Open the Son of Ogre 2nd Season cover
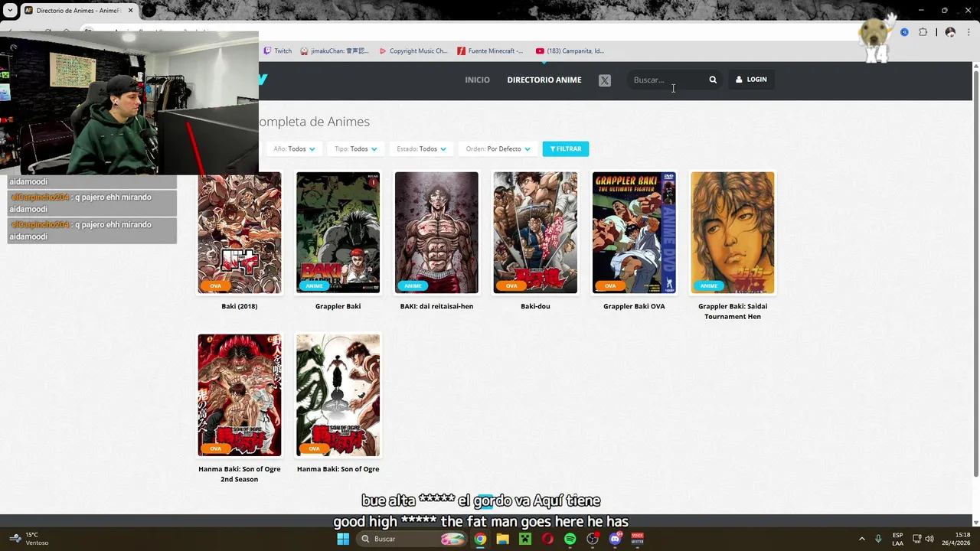The height and width of the screenshot is (551, 980). pyautogui.click(x=240, y=395)
